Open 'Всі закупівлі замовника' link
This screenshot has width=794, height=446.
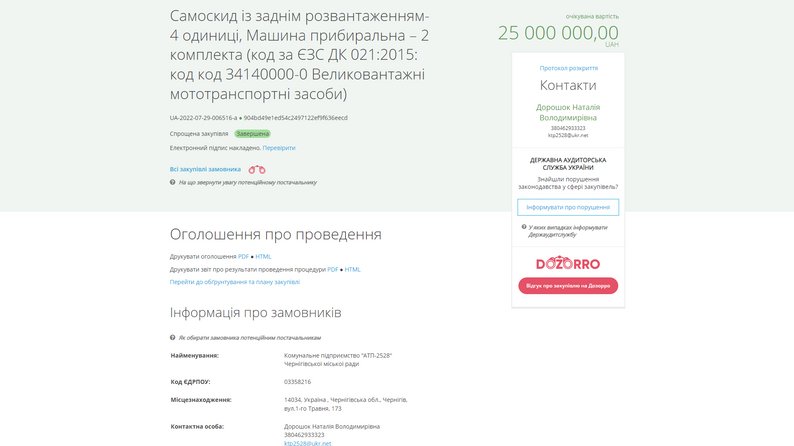[x=205, y=170]
